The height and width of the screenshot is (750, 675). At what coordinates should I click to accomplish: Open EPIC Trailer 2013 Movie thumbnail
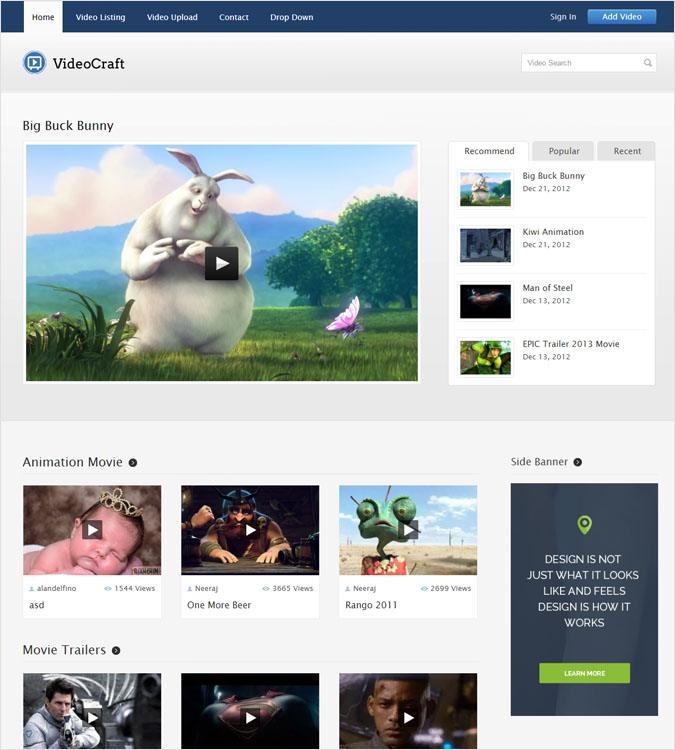pyautogui.click(x=485, y=357)
